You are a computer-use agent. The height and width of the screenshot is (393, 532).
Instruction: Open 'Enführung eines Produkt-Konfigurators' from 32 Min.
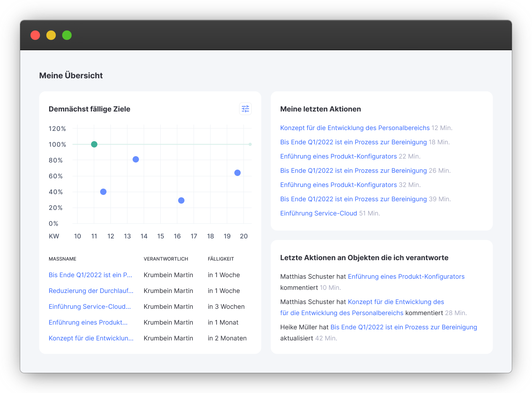(x=338, y=185)
